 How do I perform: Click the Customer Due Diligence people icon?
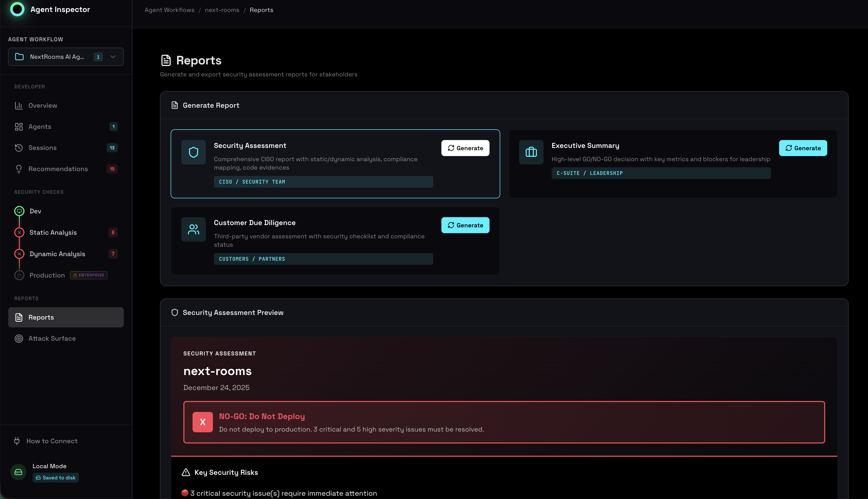tap(193, 229)
